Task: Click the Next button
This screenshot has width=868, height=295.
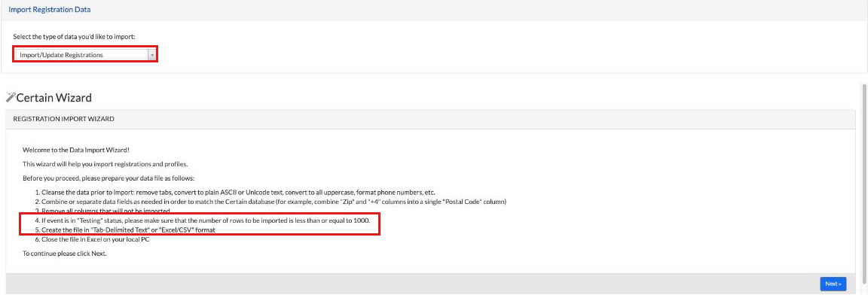Action: pyautogui.click(x=833, y=284)
